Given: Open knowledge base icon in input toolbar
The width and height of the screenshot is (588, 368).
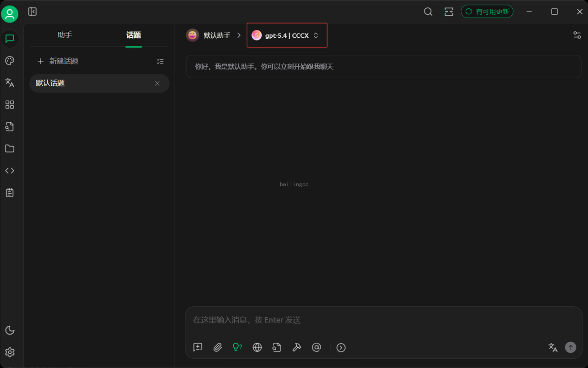Looking at the screenshot, I should pyautogui.click(x=277, y=347).
